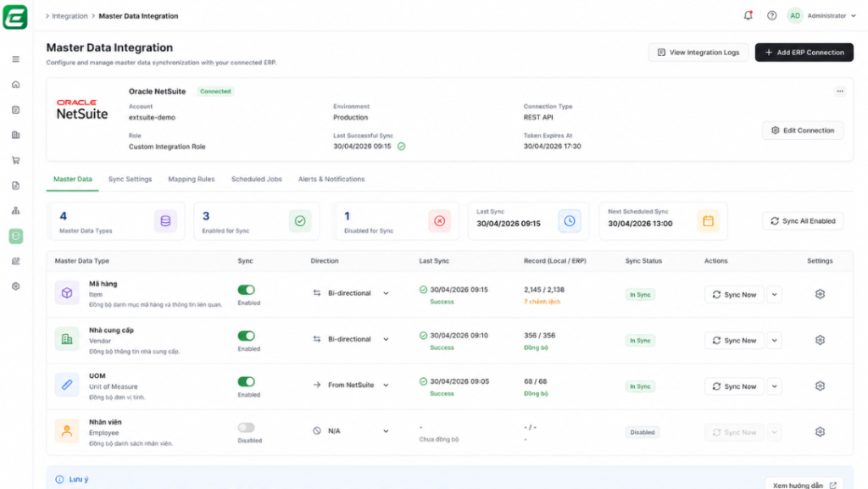Click the Last Sync clock icon
The width and height of the screenshot is (868, 489).
(570, 221)
